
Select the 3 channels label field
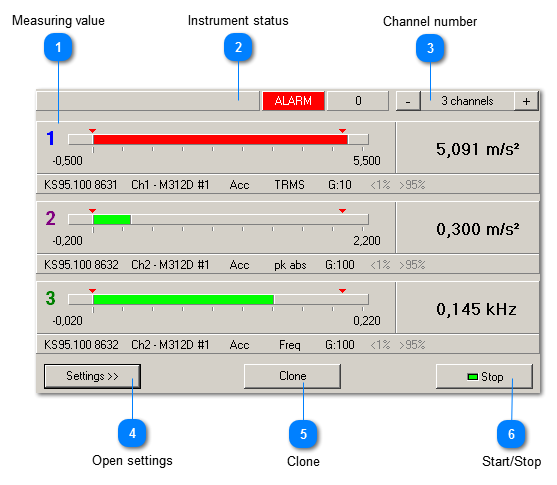(x=467, y=101)
